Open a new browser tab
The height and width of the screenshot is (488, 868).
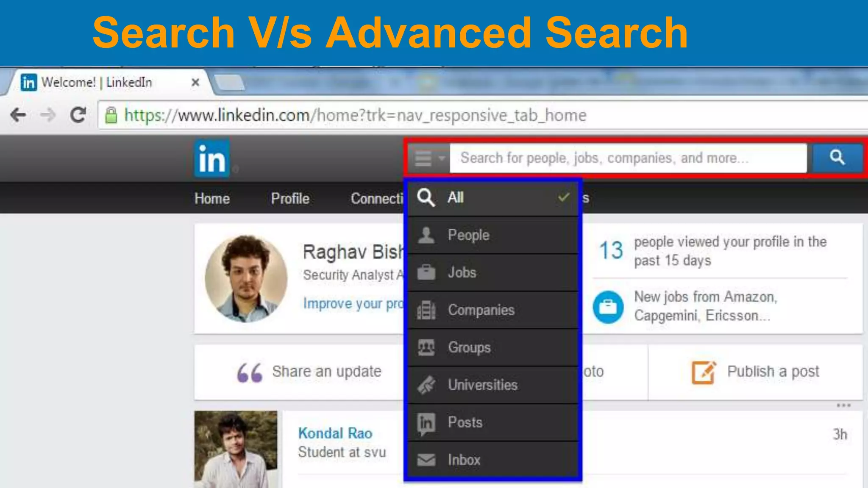click(x=229, y=83)
